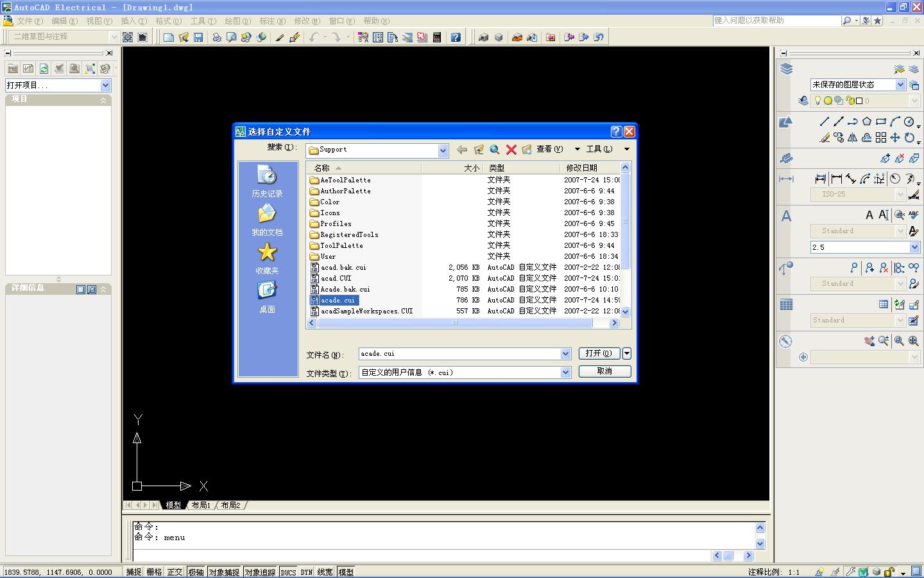Click the 打开 open button
924x578 pixels.
point(599,353)
